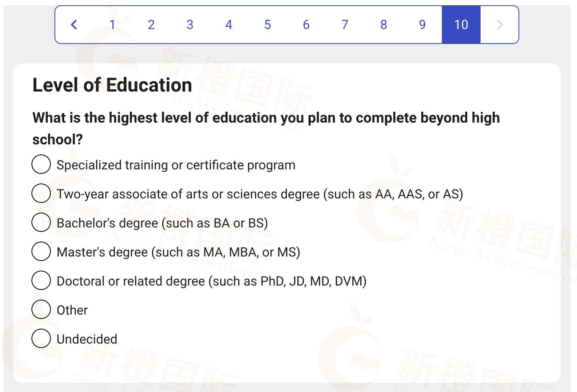
Task: Jump to question page 9
Action: 422,25
